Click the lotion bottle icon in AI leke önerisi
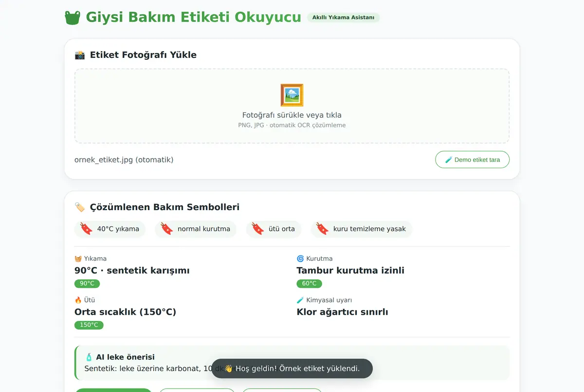Image resolution: width=584 pixels, height=392 pixels. pos(89,357)
